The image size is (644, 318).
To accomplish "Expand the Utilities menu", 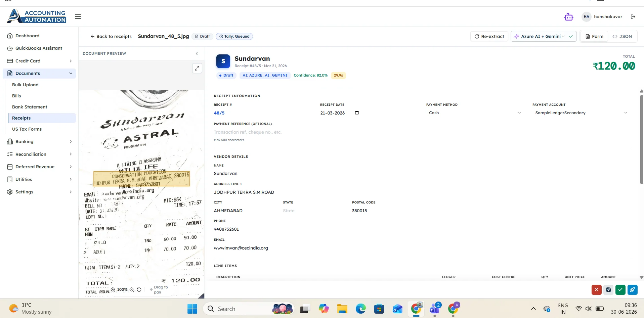I will (x=40, y=179).
